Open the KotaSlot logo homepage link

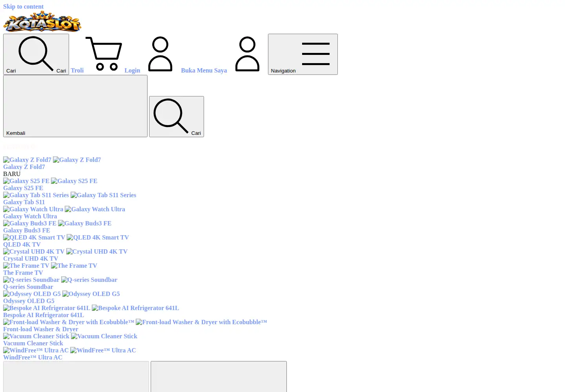point(42,21)
